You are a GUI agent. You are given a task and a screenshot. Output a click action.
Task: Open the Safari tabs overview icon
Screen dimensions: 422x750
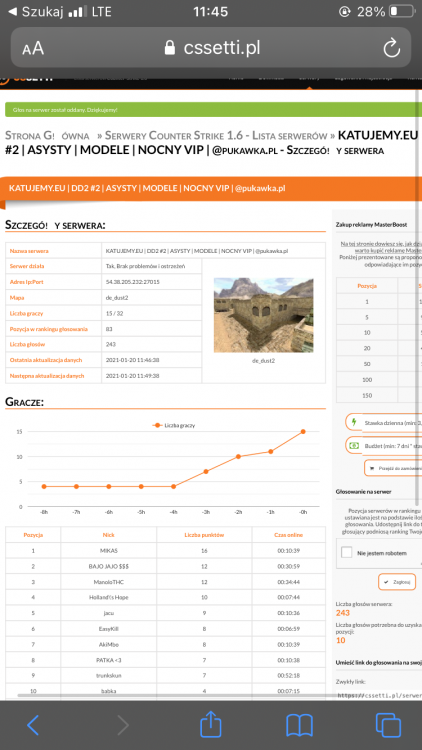point(388,725)
